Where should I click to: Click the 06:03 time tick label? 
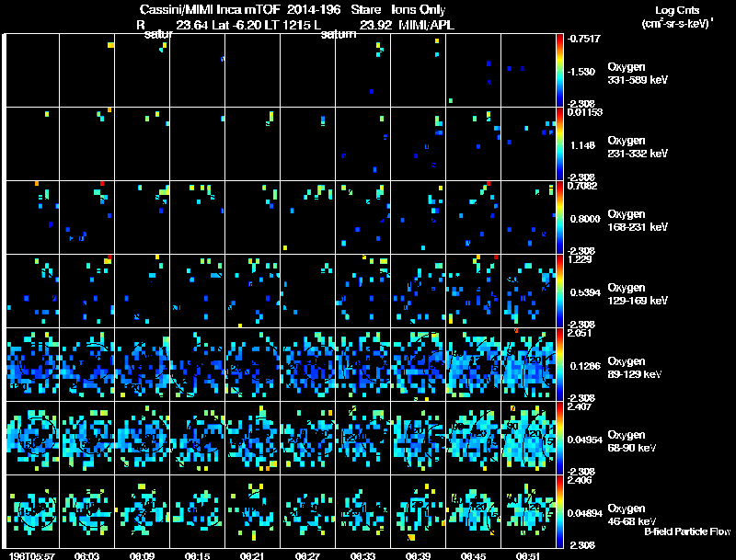click(x=87, y=555)
